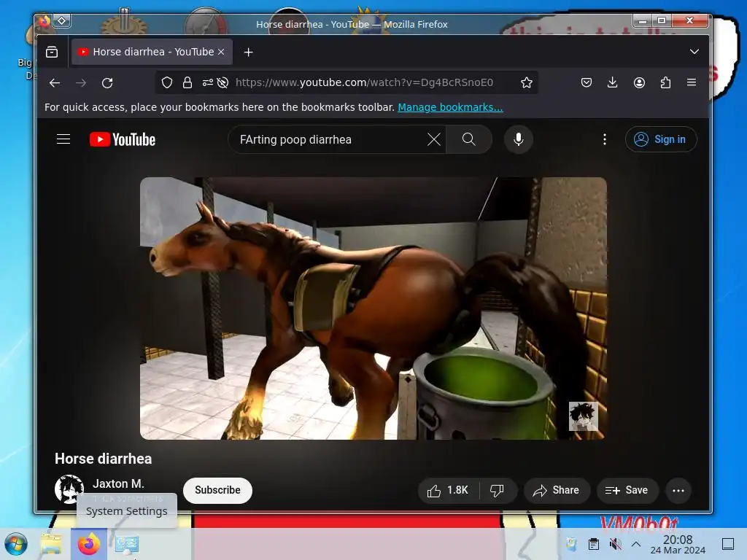Open clock showing 20:08
Viewport: 747px width, 560px height.
(678, 544)
